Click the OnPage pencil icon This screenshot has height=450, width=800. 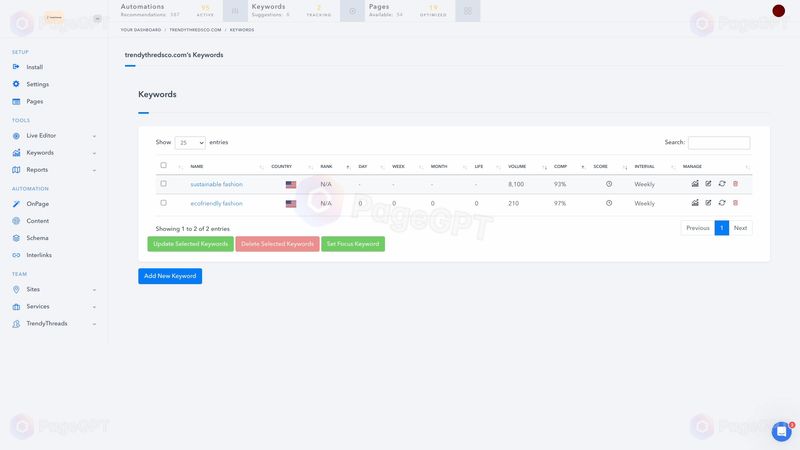click(16, 204)
